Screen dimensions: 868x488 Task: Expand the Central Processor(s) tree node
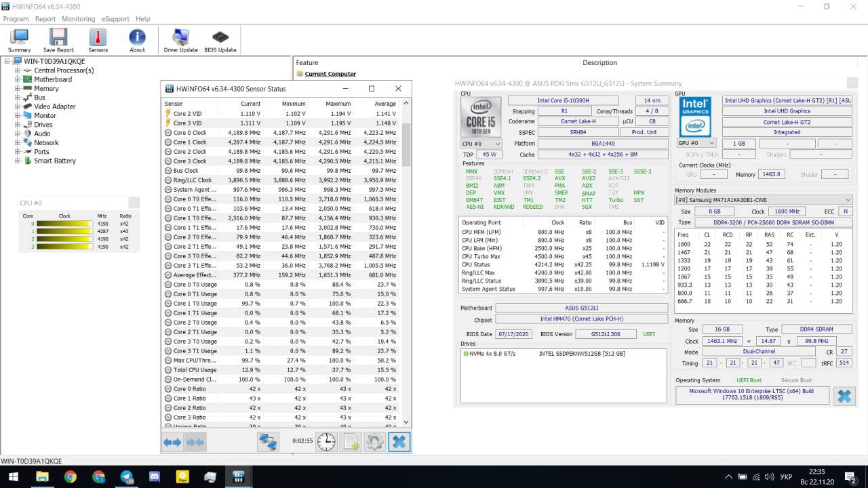(x=18, y=70)
